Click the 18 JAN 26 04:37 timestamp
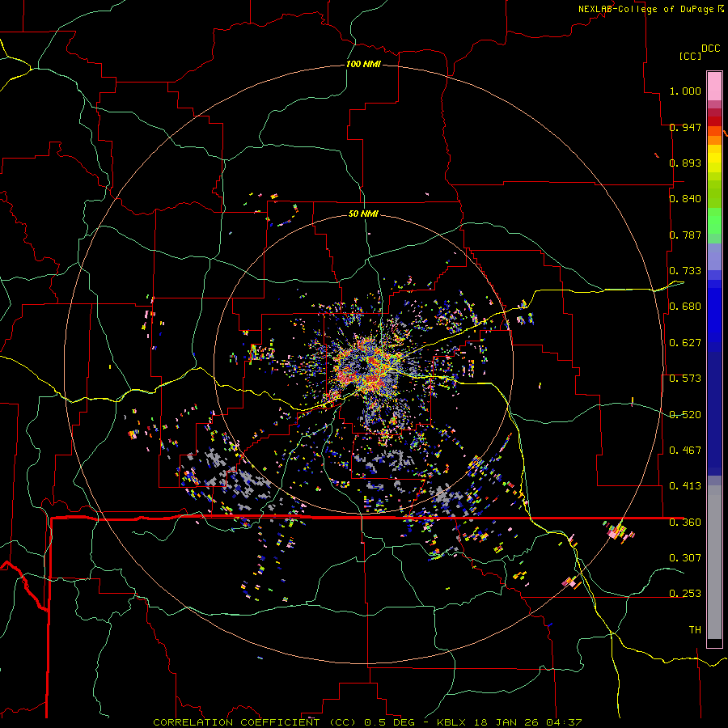The image size is (728, 728). tap(528, 722)
